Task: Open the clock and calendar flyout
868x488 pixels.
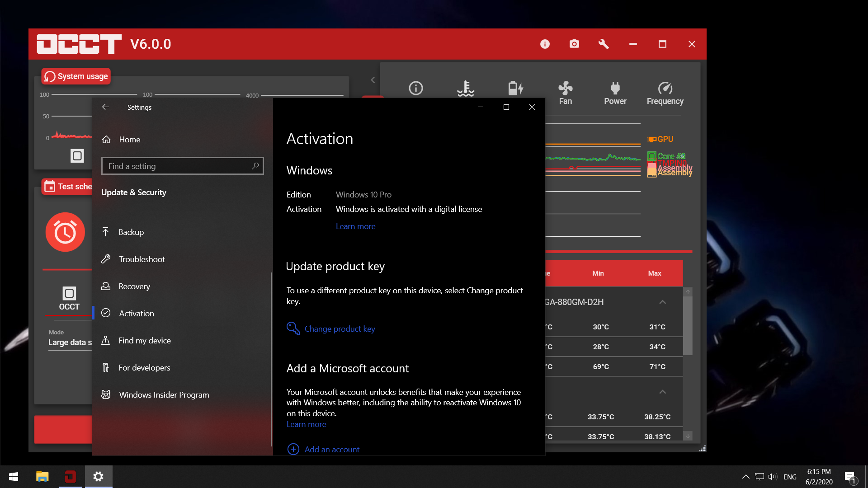Action: pos(819,477)
